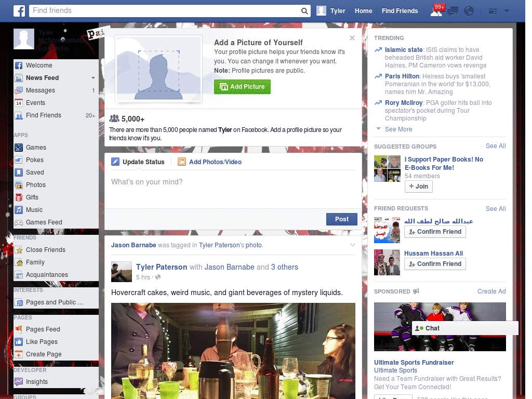Open the Paris Hilton trending topic

click(x=402, y=76)
